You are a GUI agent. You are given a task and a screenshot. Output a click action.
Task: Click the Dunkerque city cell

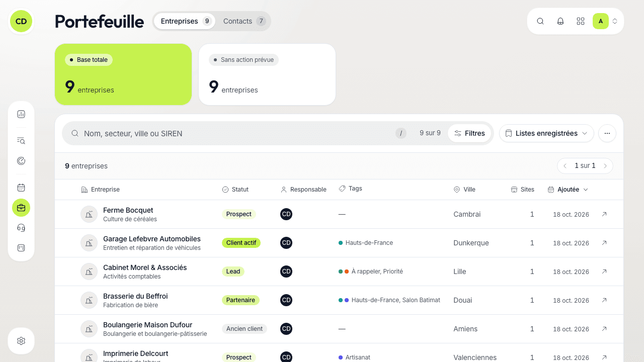click(x=471, y=243)
